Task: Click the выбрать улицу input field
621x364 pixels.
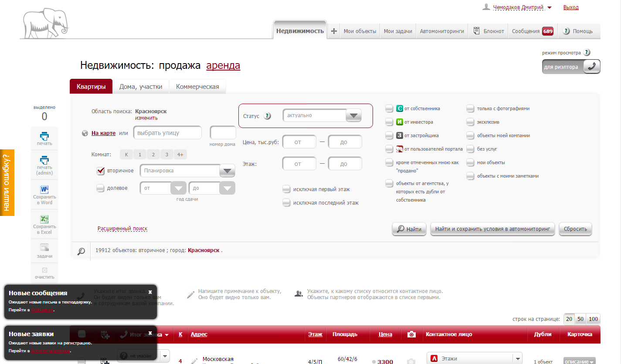Action: click(167, 133)
